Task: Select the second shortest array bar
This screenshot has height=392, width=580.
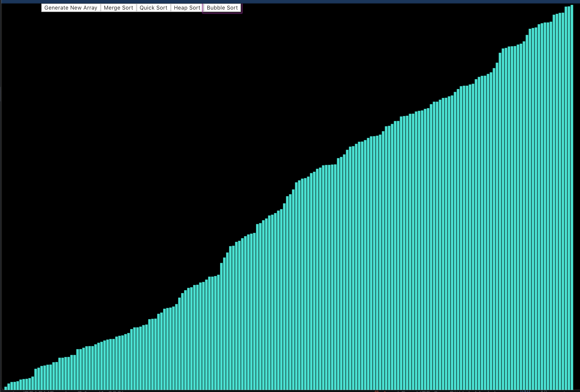Action: pyautogui.click(x=9, y=387)
